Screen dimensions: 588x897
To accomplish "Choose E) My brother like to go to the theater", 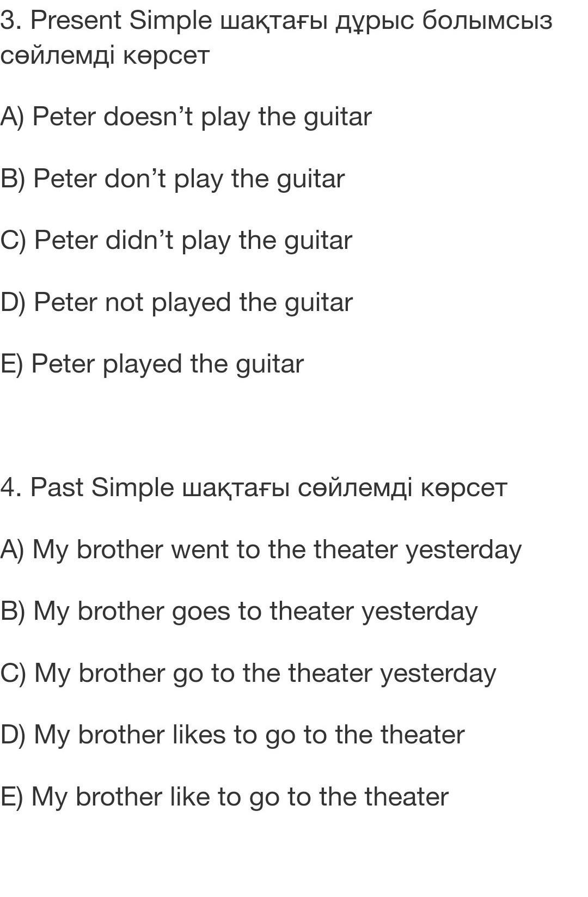I will click(224, 797).
